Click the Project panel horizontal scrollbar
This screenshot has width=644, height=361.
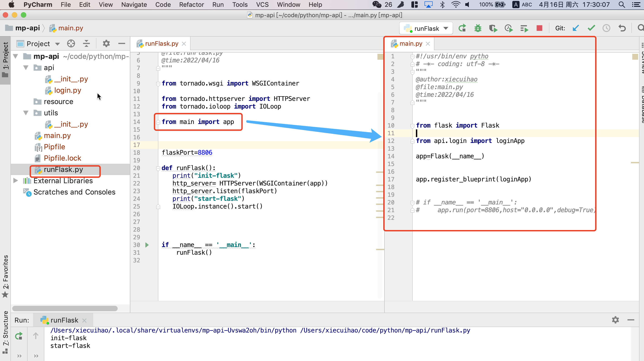[x=65, y=308]
